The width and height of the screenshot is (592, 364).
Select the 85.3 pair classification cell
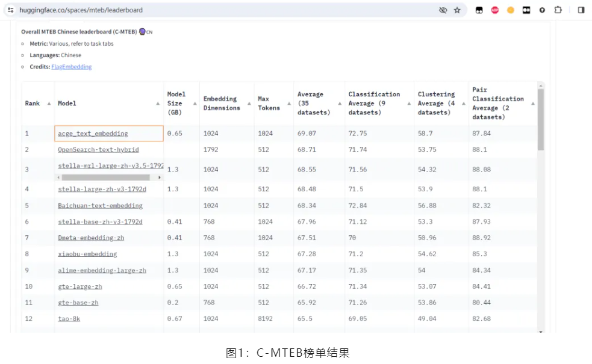[479, 254]
